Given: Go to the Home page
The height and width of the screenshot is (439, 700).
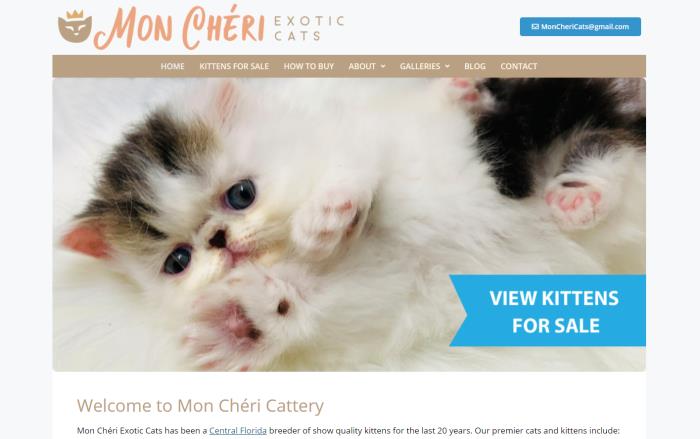Looking at the screenshot, I should [172, 67].
